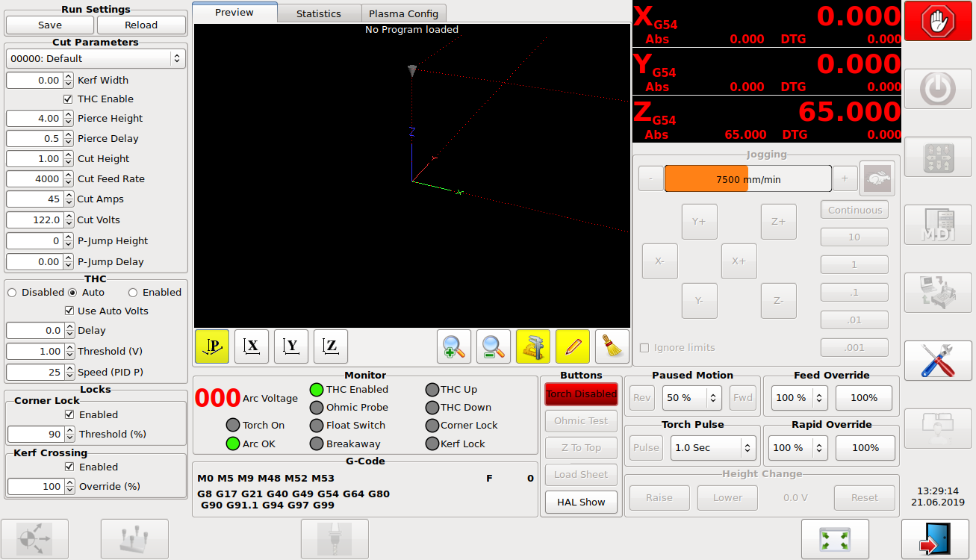Open the manual jog mode panel icon

pyautogui.click(x=938, y=158)
